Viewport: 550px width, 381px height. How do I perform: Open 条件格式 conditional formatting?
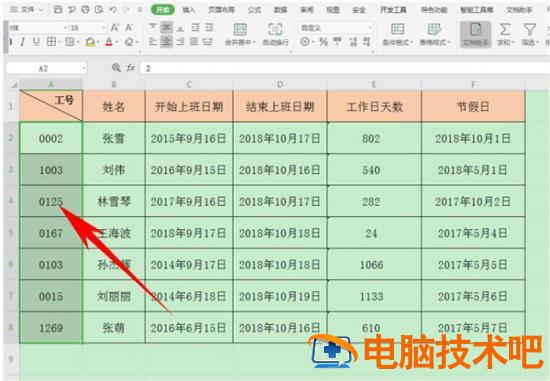(x=398, y=34)
